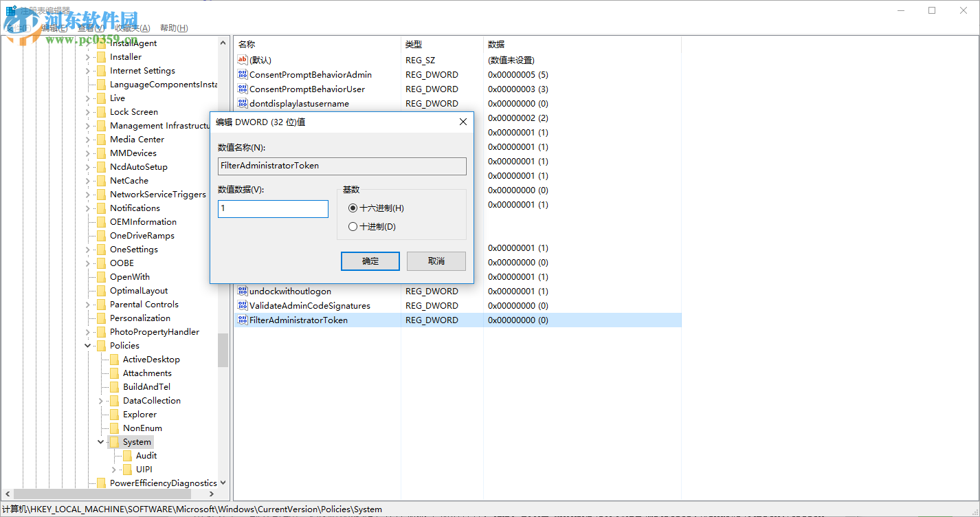This screenshot has height=517, width=980.
Task: Select the 十六进制(H) radio button
Action: pos(353,207)
